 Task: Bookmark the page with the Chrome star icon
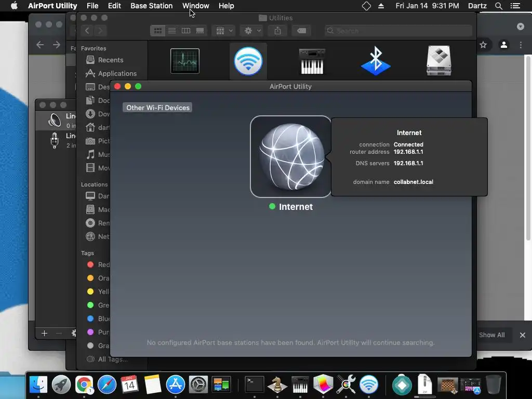click(x=483, y=45)
